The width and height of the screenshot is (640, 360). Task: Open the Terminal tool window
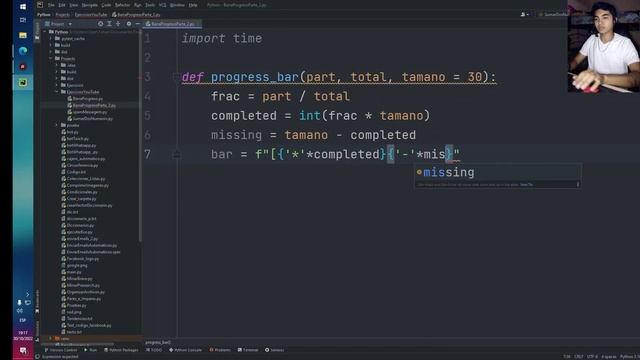(x=248, y=350)
